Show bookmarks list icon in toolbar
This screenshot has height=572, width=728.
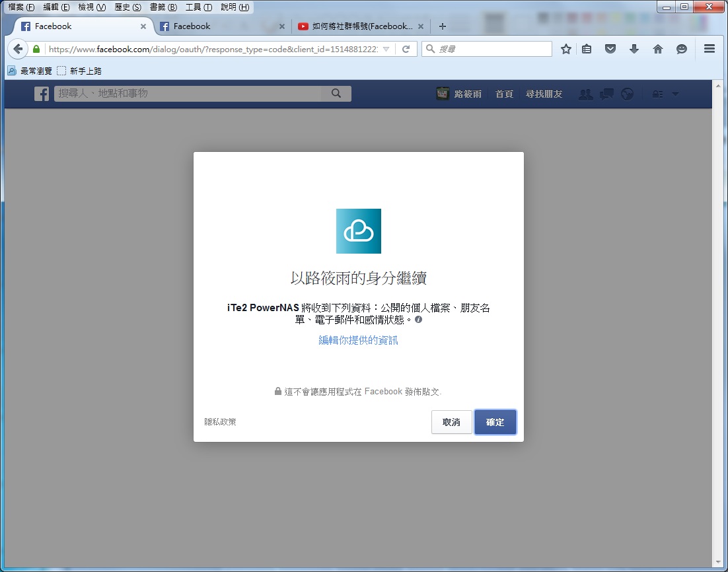coord(587,49)
